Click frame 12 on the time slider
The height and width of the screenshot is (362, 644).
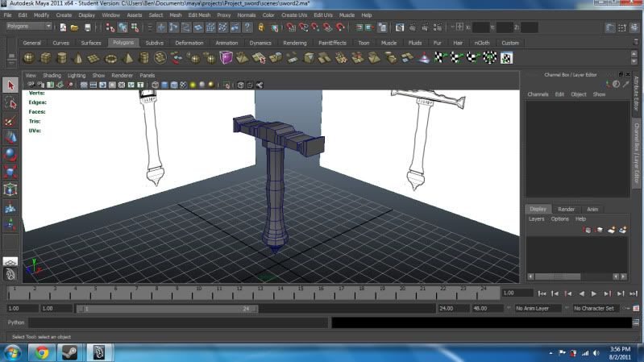pyautogui.click(x=239, y=293)
